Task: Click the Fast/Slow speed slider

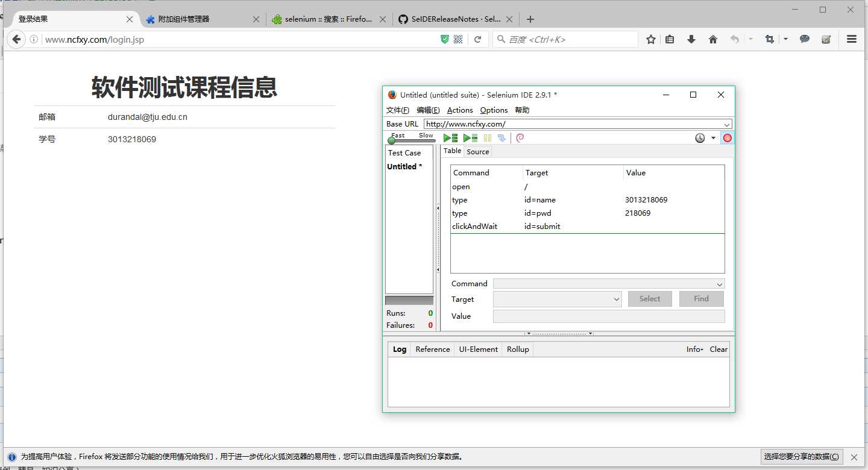Action: click(x=411, y=140)
